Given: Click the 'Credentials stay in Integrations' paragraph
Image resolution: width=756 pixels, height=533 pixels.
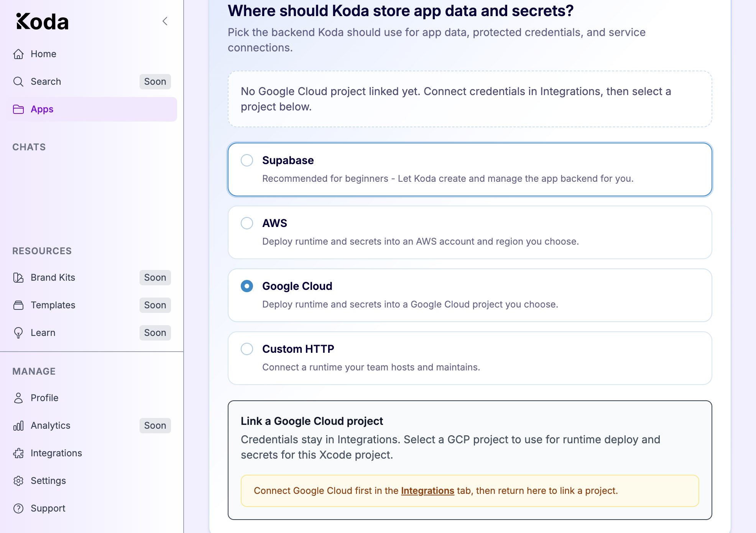Looking at the screenshot, I should 450,447.
